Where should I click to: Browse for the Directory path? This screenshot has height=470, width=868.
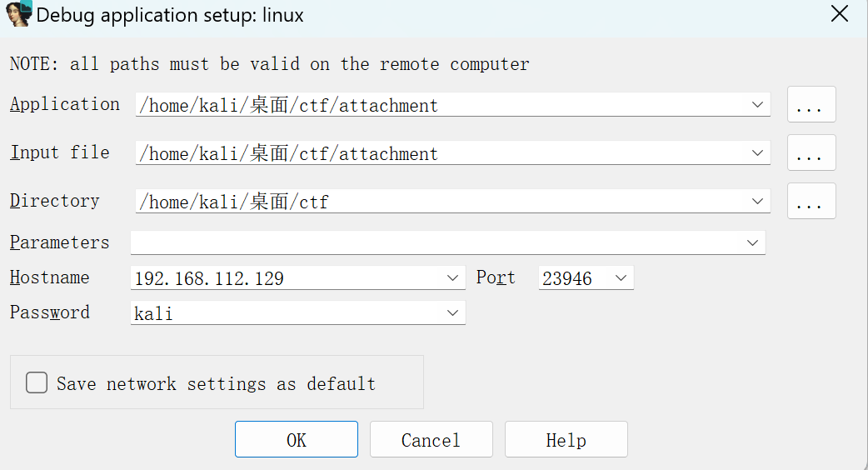click(x=811, y=202)
